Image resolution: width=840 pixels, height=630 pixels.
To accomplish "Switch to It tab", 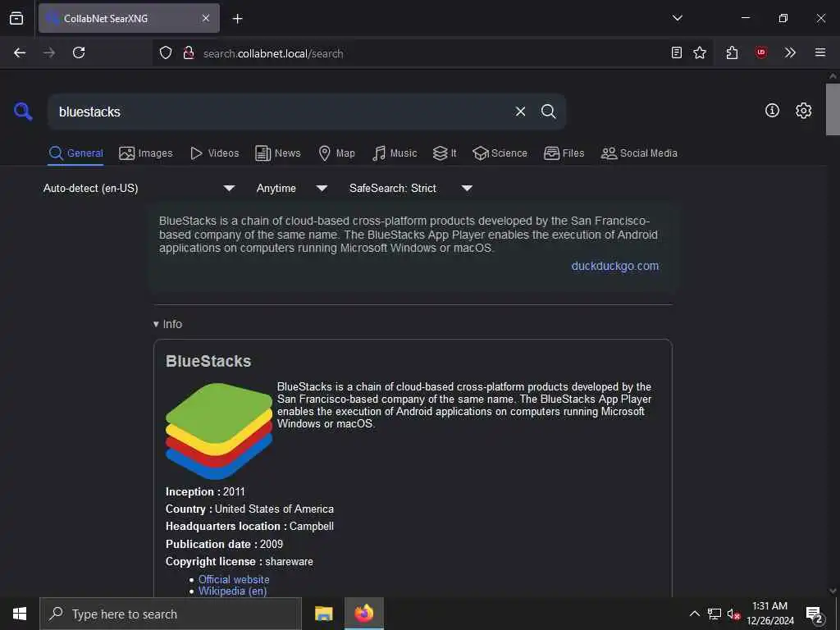I will pos(445,153).
